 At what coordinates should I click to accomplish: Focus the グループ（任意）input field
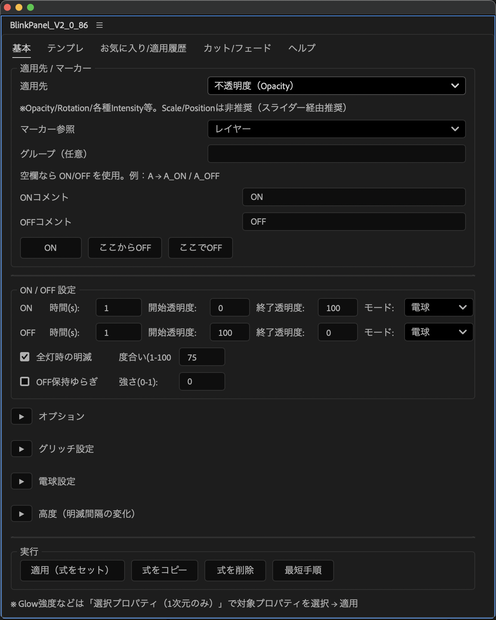tap(336, 154)
